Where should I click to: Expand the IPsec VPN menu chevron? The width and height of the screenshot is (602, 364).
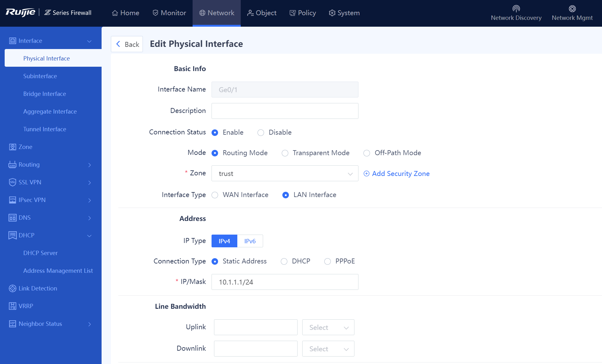(89, 200)
